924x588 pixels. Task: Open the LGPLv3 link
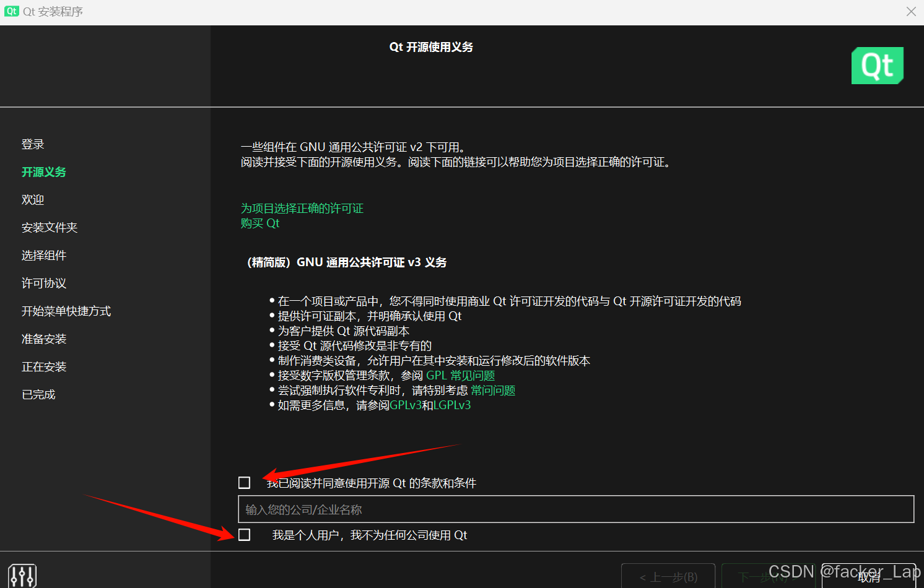click(x=452, y=405)
